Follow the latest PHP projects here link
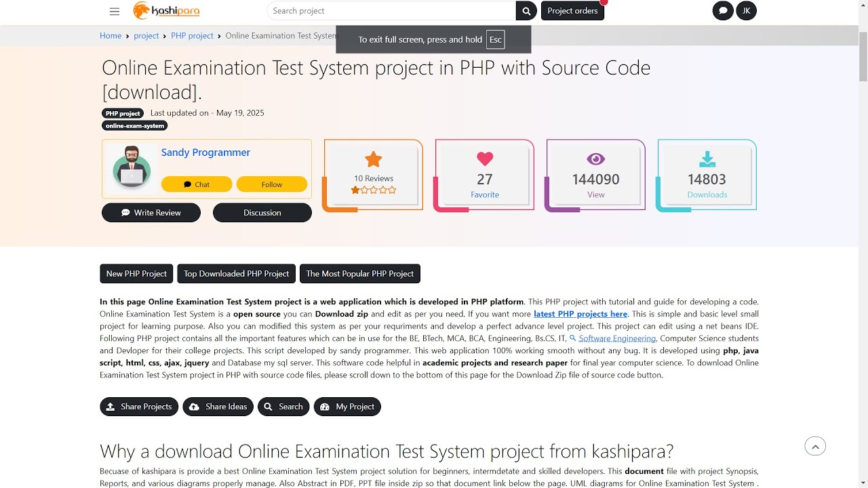 [x=580, y=314]
